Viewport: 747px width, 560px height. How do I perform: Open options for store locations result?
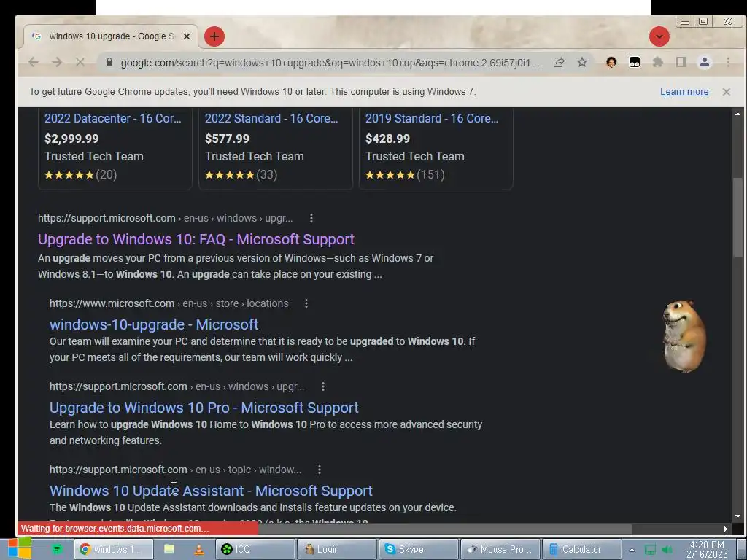306,303
